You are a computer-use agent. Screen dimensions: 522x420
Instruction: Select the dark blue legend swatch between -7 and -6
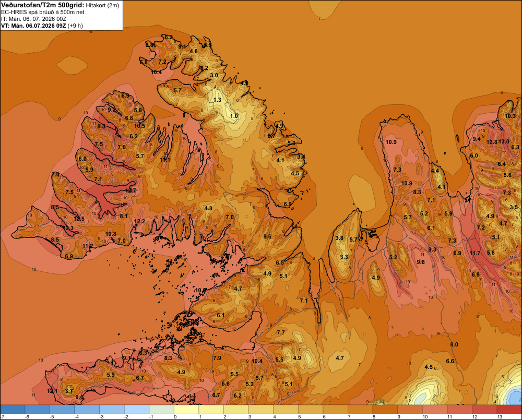(x=13, y=409)
